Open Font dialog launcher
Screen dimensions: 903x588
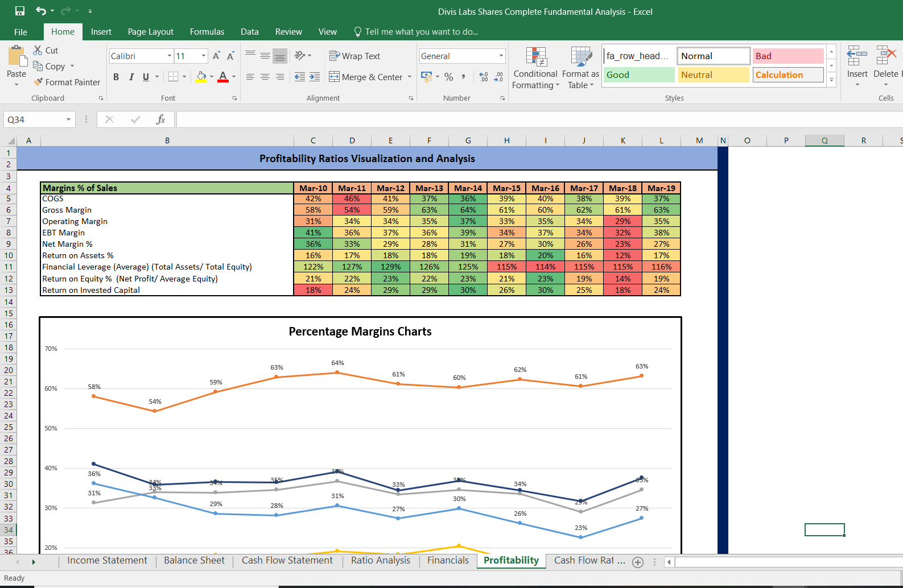234,98
